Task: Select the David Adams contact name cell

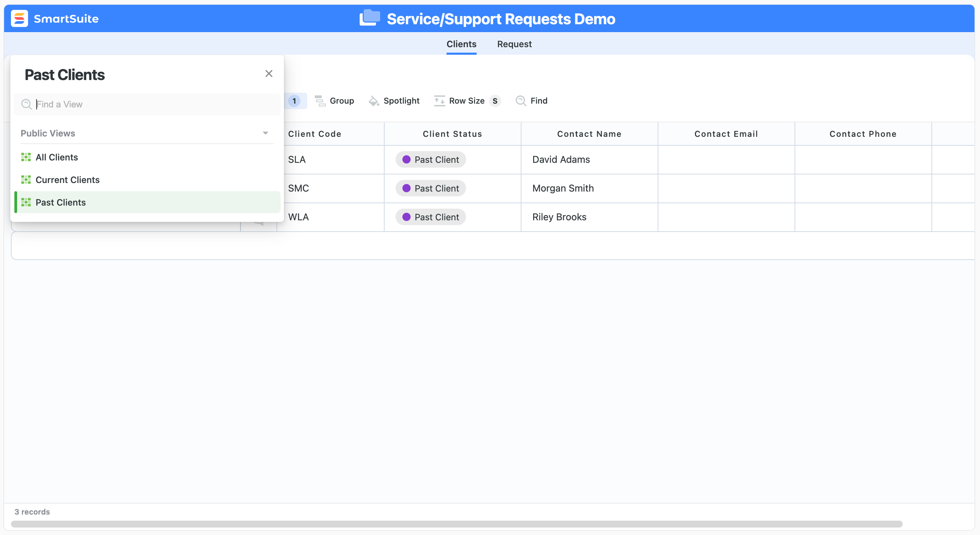Action: (x=589, y=160)
